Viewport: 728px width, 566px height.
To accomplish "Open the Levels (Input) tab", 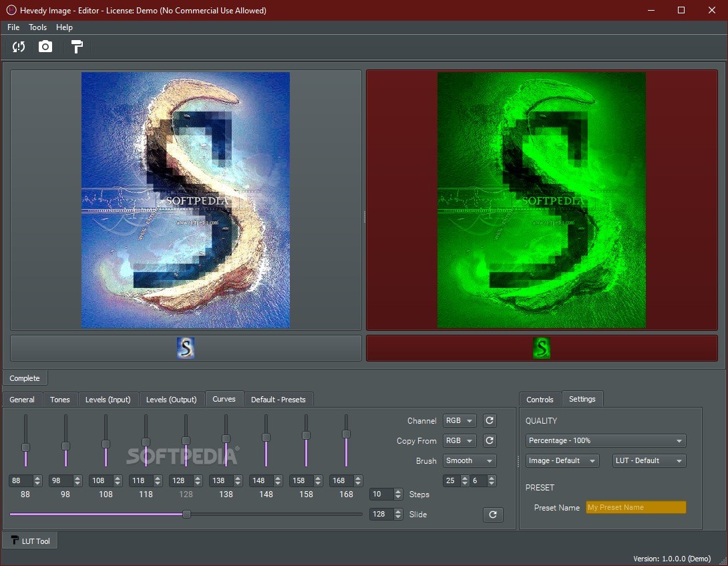I will coord(108,400).
